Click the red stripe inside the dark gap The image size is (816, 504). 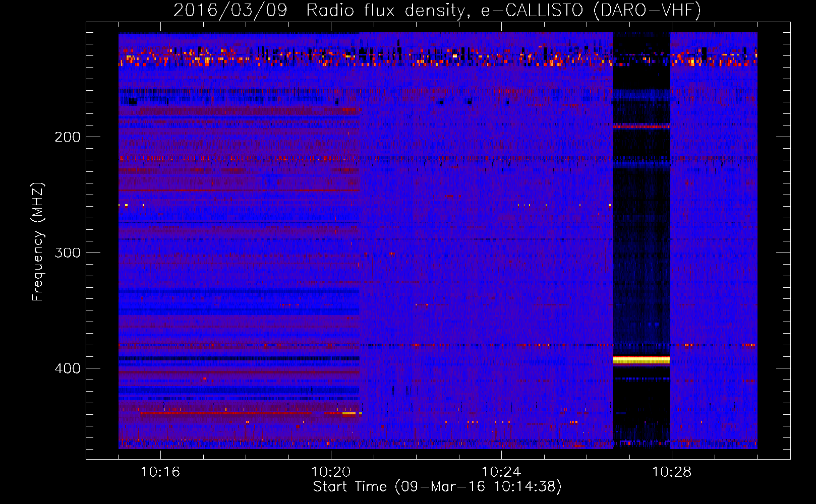click(641, 126)
